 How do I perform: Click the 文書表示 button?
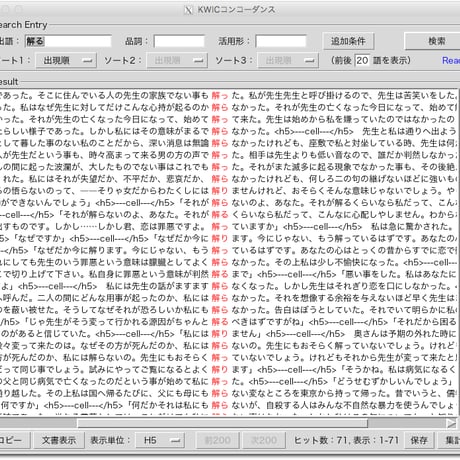59,440
